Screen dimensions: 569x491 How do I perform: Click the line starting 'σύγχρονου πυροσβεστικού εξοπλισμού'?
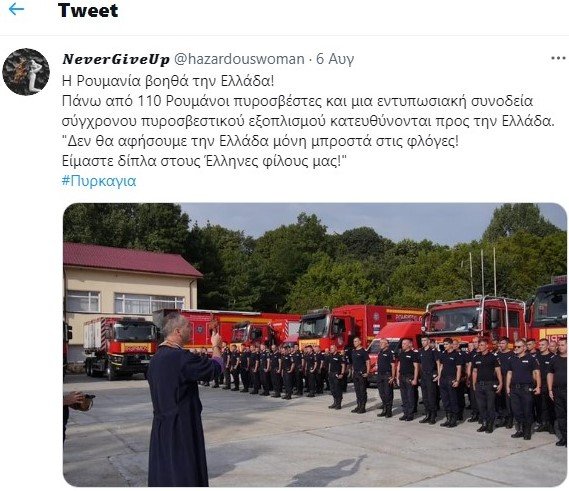[308, 121]
